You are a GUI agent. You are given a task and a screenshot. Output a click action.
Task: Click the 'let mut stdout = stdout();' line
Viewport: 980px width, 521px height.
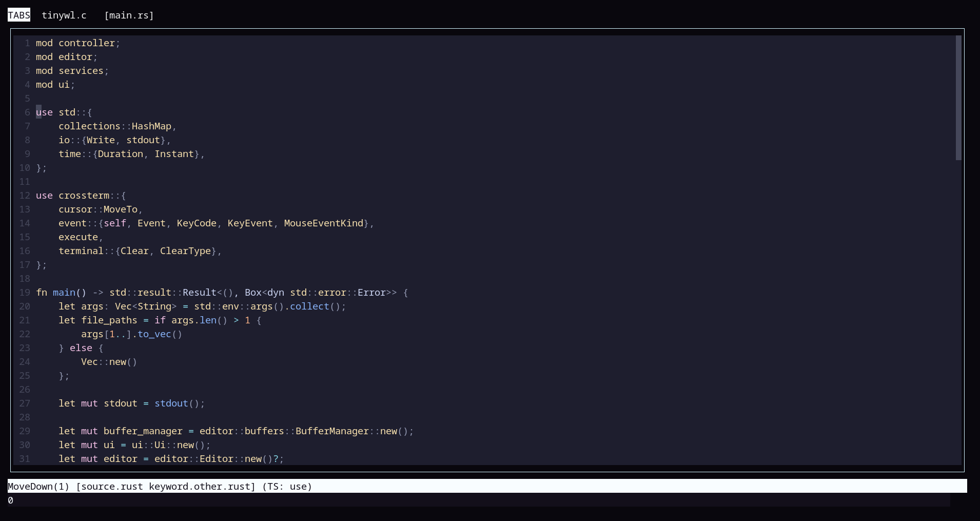[x=132, y=403]
